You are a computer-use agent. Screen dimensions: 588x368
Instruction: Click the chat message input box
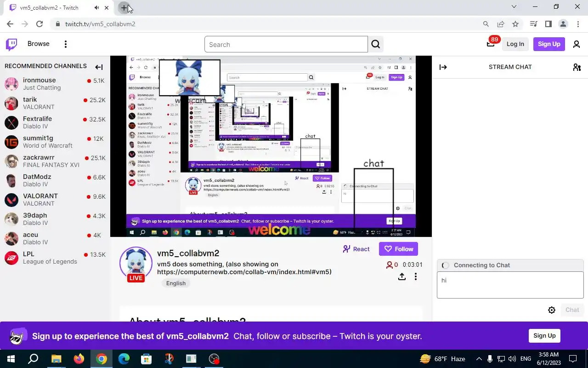point(510,285)
